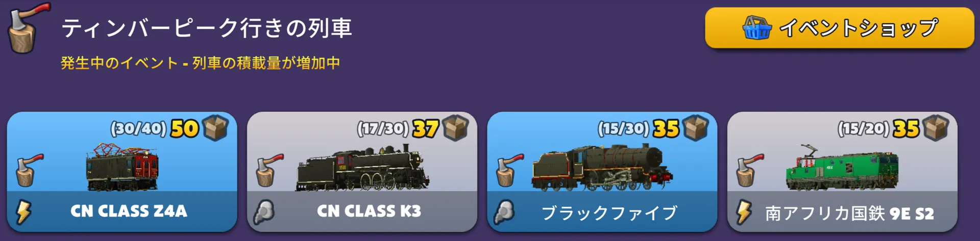
Task: Click the 発生中のイベント active event notice text
Action: [x=200, y=63]
